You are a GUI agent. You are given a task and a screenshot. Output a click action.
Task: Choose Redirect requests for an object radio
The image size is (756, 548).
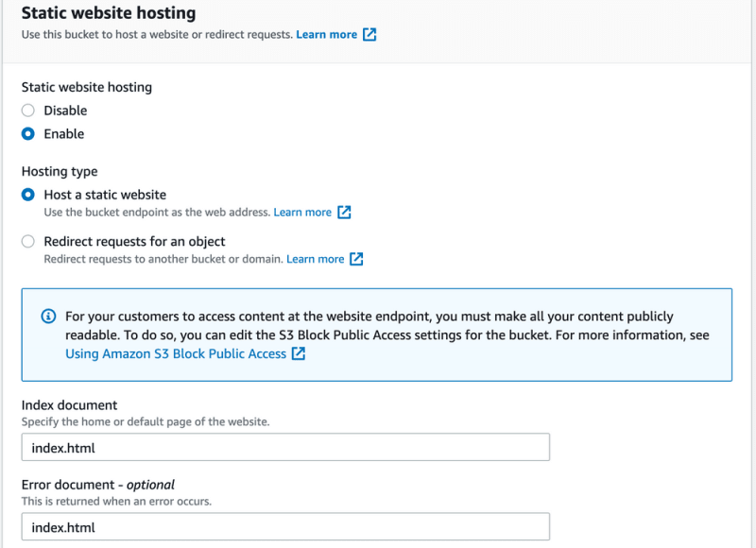[28, 241]
